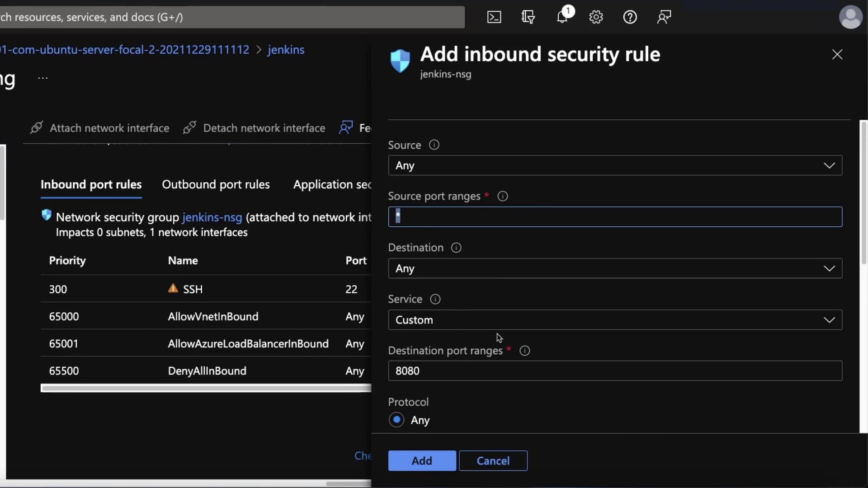Select the Any protocol radio button

(396, 420)
